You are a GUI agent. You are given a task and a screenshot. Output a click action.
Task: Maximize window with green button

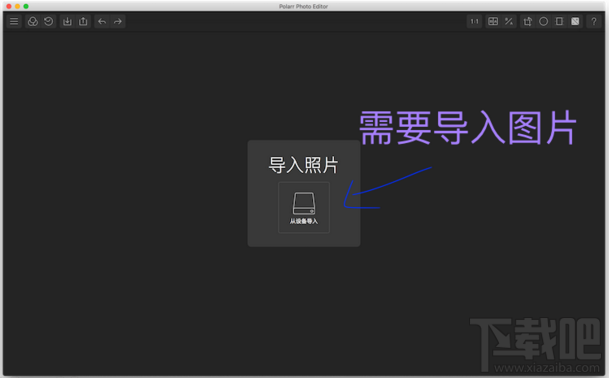(x=26, y=6)
